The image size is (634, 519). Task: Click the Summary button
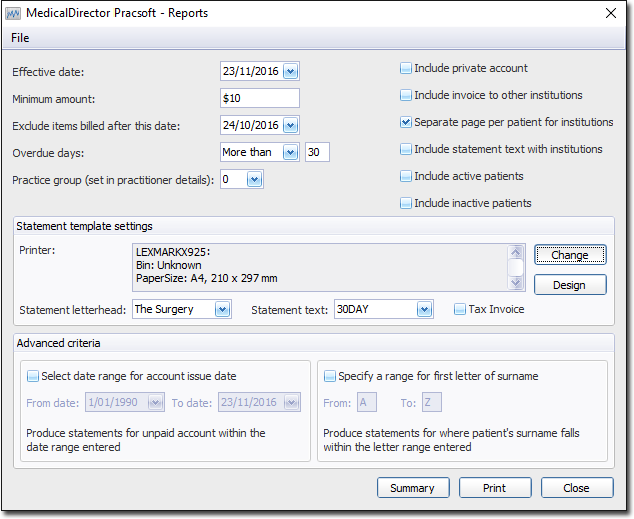point(413,488)
